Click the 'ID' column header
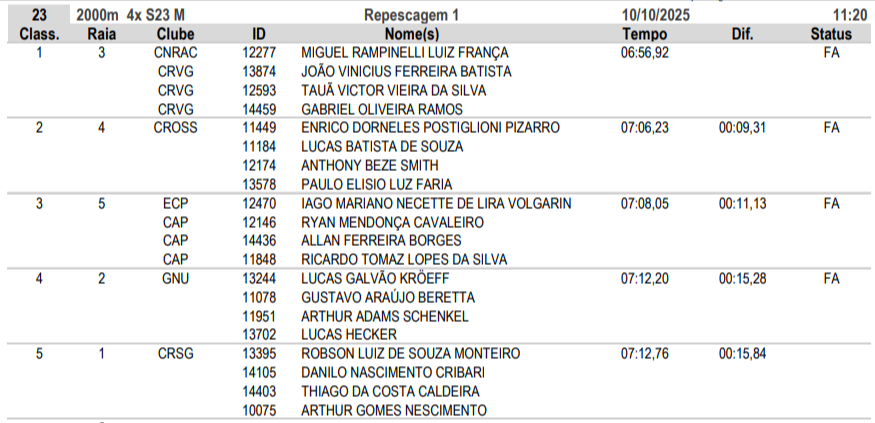This screenshot has width=875, height=423. click(259, 34)
